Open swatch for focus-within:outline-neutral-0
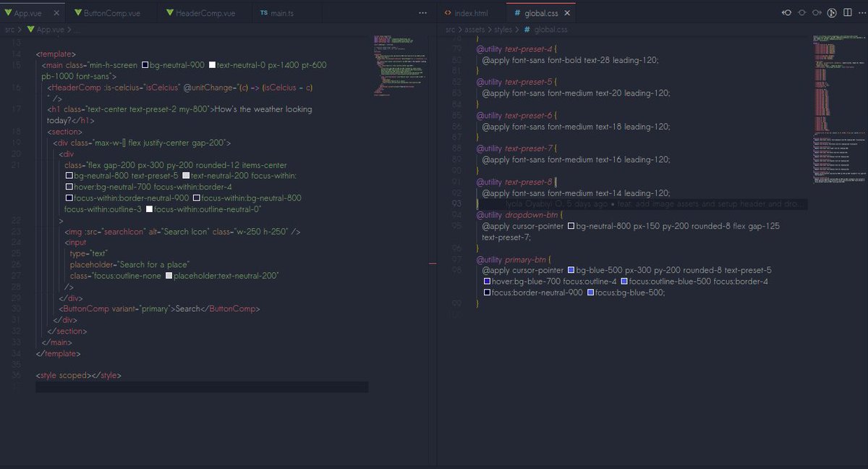This screenshot has height=469, width=868. coord(150,209)
